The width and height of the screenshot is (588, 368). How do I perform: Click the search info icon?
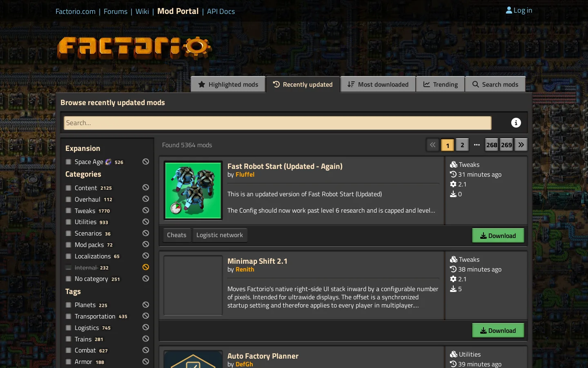tap(516, 123)
